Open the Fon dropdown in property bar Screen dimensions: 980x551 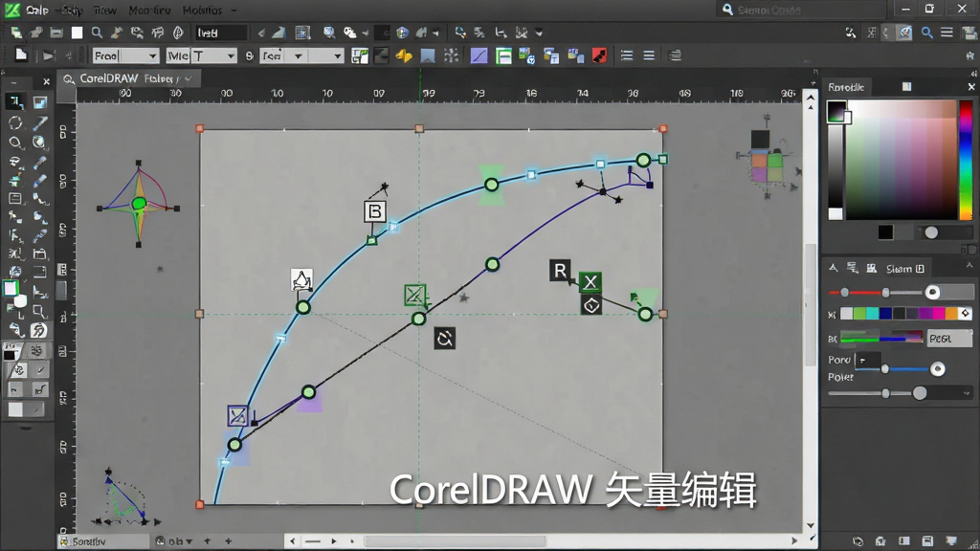[x=282, y=56]
